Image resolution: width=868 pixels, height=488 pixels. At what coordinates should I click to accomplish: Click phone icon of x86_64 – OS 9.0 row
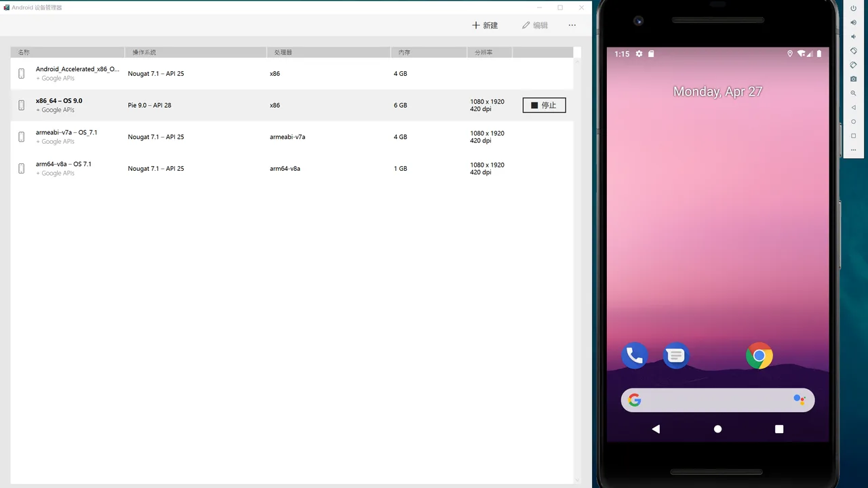[x=22, y=105]
